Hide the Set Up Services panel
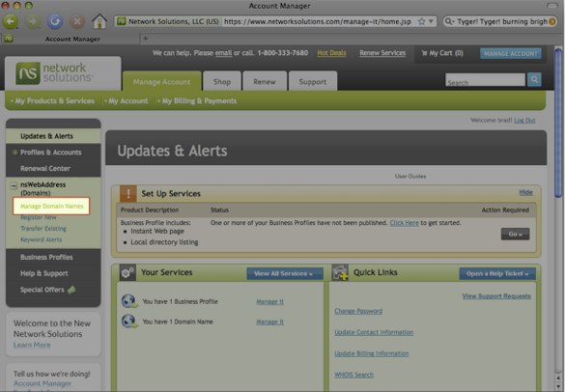The height and width of the screenshot is (392, 565). (525, 192)
